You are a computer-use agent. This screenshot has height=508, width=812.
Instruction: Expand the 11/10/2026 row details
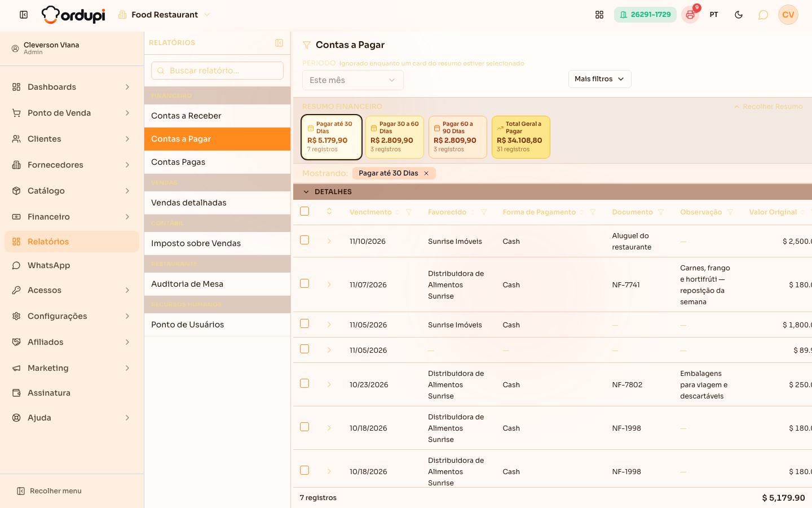[x=329, y=241]
